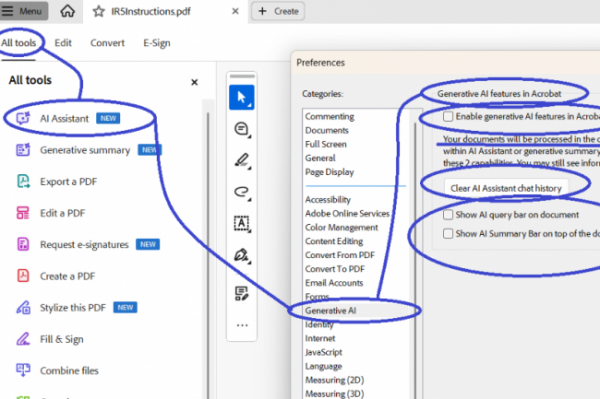Open the Convert tab

(x=107, y=43)
